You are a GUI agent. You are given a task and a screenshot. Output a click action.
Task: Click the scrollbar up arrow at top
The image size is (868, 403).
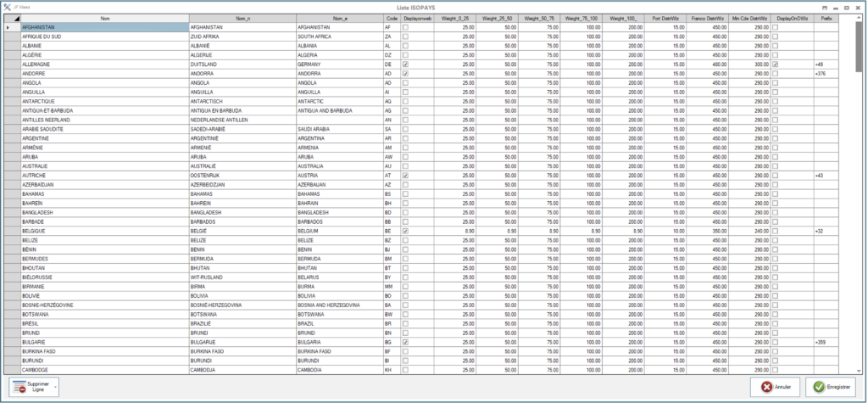pos(860,18)
